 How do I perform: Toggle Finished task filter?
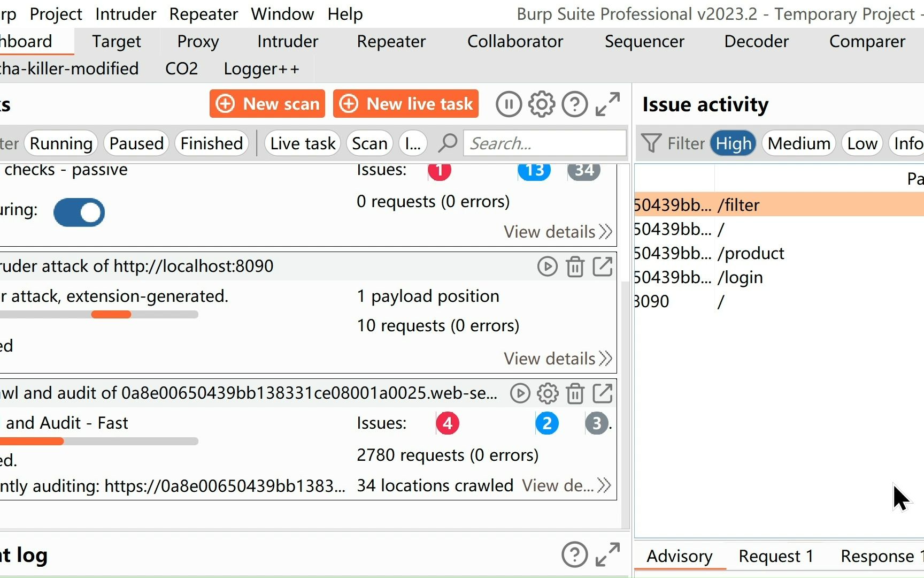[x=212, y=143]
